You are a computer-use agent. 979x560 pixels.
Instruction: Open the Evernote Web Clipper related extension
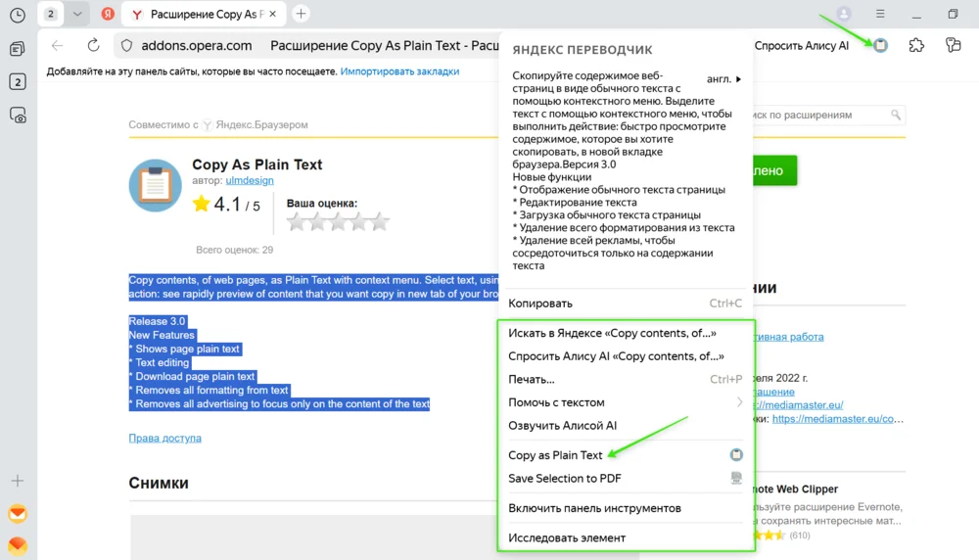[796, 489]
